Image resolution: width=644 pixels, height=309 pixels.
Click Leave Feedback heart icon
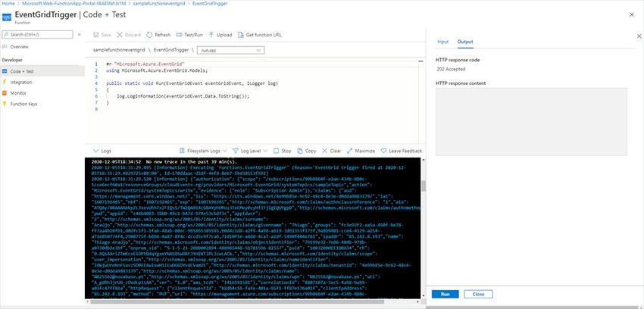[x=383, y=151]
